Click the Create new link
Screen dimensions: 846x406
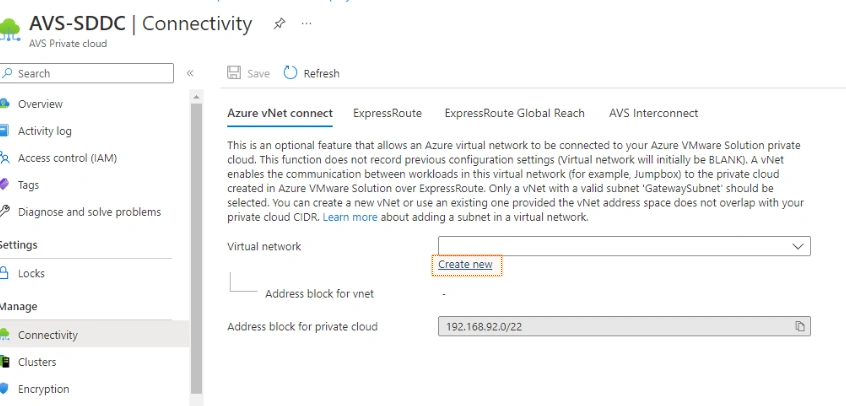[x=465, y=265]
